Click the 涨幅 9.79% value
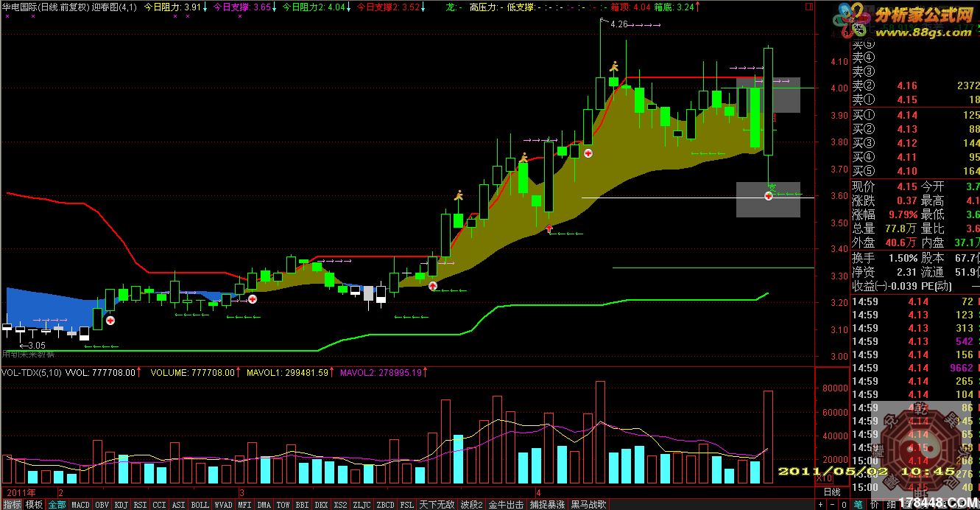Image resolution: width=980 pixels, height=510 pixels. tap(903, 214)
